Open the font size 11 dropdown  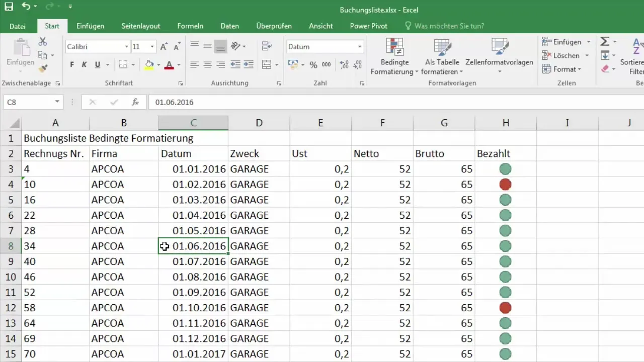click(152, 47)
